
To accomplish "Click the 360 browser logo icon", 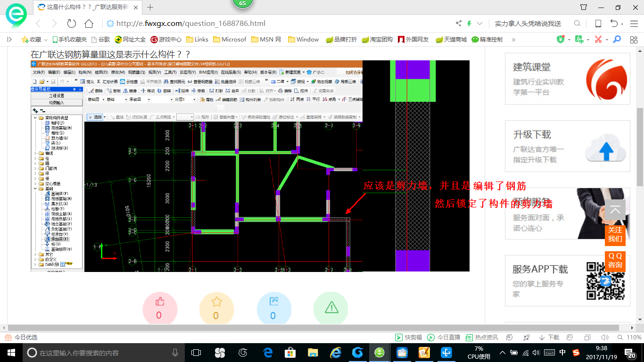I will 16,16.
